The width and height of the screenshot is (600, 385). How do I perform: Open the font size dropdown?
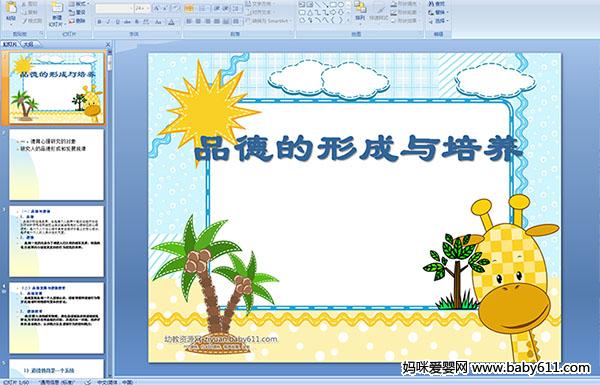[148, 8]
